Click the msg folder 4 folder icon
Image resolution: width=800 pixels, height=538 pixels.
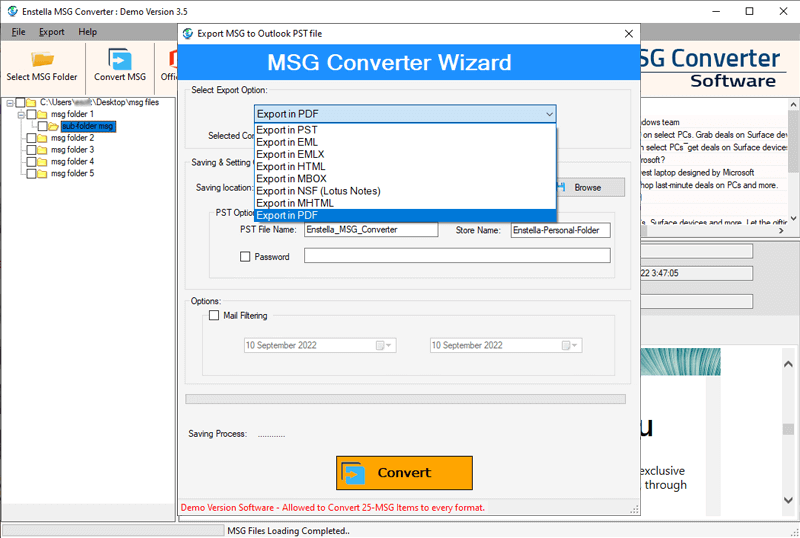[x=42, y=162]
